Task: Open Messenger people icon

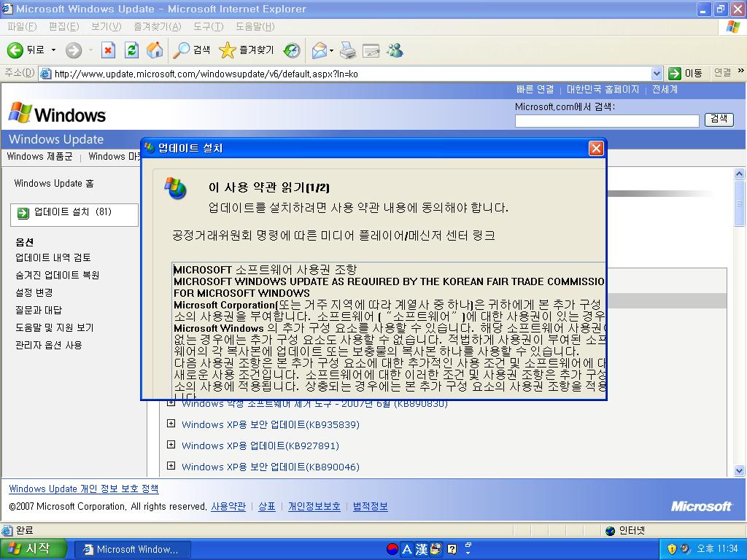Action: tap(395, 50)
